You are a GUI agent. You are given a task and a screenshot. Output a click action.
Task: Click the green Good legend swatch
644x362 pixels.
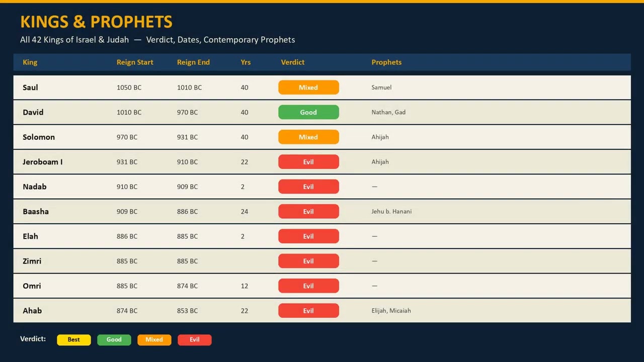tap(114, 340)
